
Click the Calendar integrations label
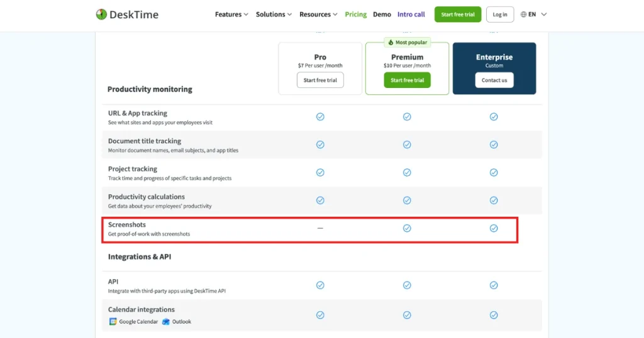142,310
